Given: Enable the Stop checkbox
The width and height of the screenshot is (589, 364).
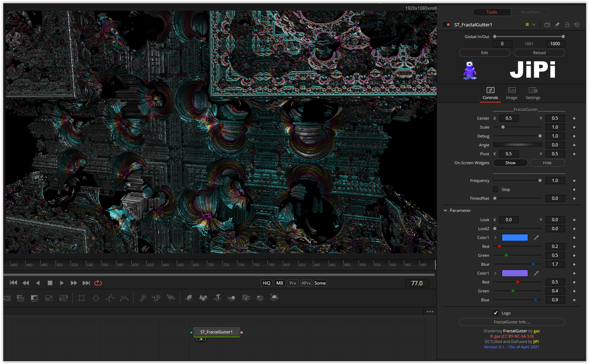Looking at the screenshot, I should [x=495, y=189].
